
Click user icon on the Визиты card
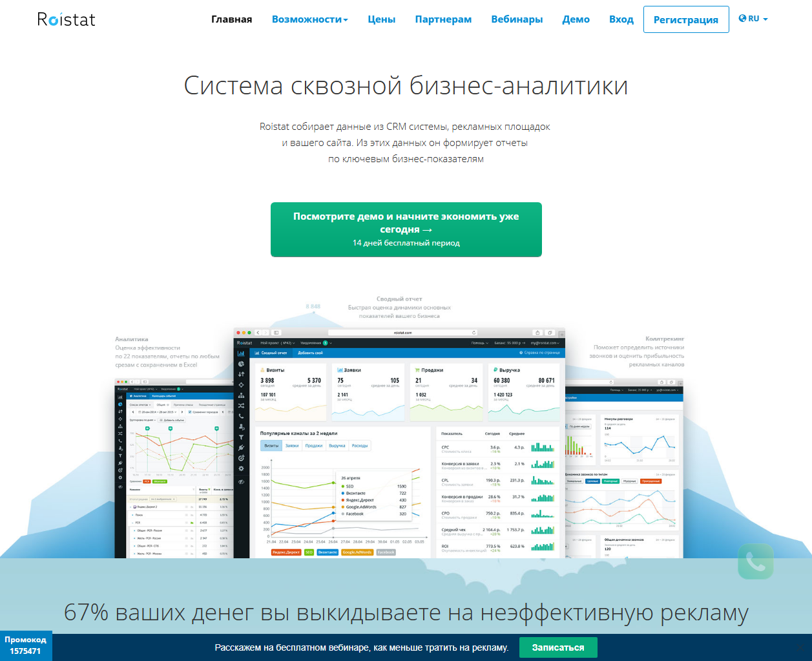[262, 370]
